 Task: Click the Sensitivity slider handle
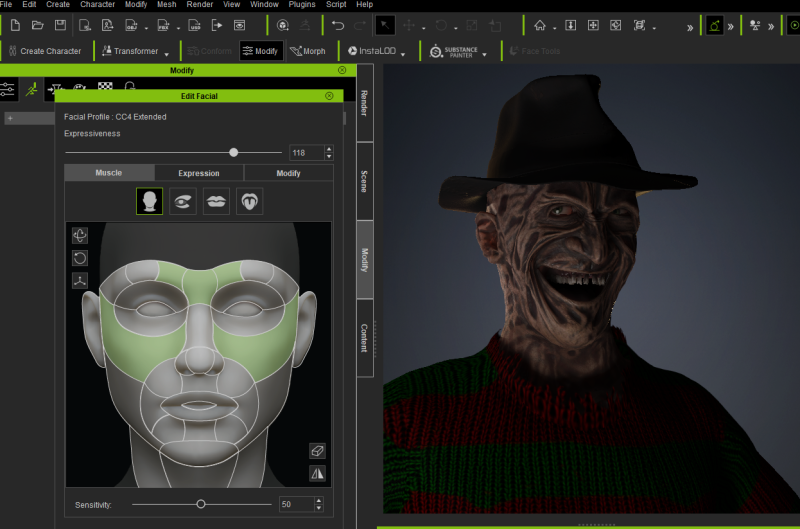tap(201, 504)
